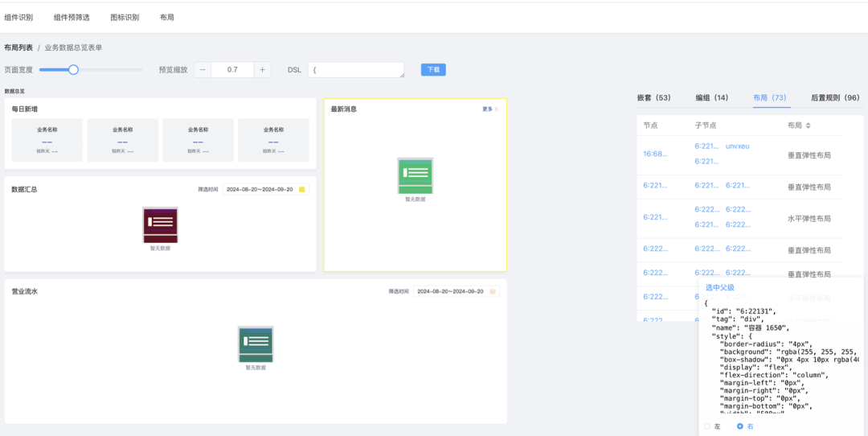Click the DSL text input field
Screen dimensions: 868x436
point(355,70)
